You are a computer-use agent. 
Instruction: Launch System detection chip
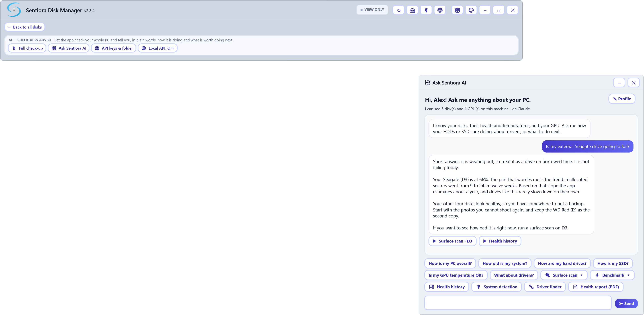[497, 287]
